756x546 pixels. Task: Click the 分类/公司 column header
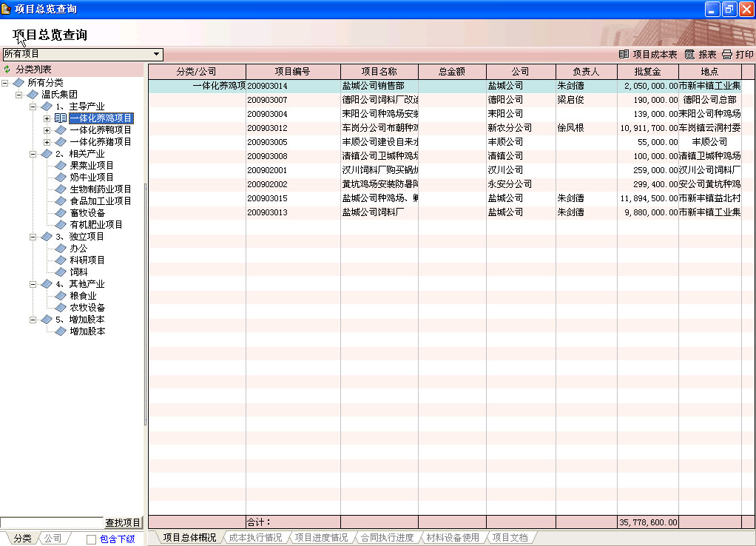coord(197,71)
